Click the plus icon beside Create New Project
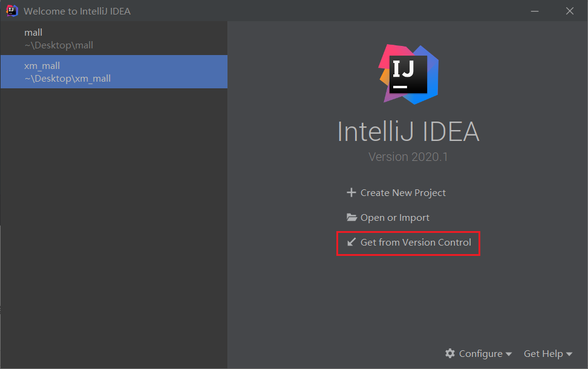The height and width of the screenshot is (369, 588). click(351, 192)
